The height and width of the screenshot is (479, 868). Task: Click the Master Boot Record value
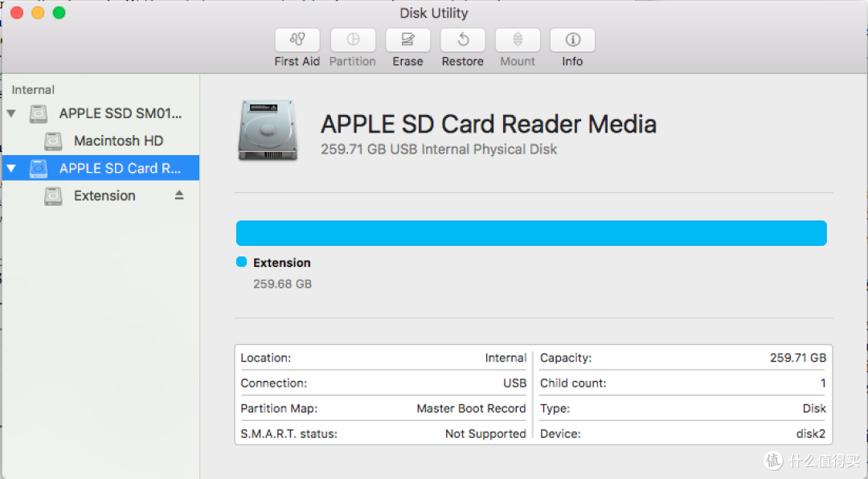point(471,408)
